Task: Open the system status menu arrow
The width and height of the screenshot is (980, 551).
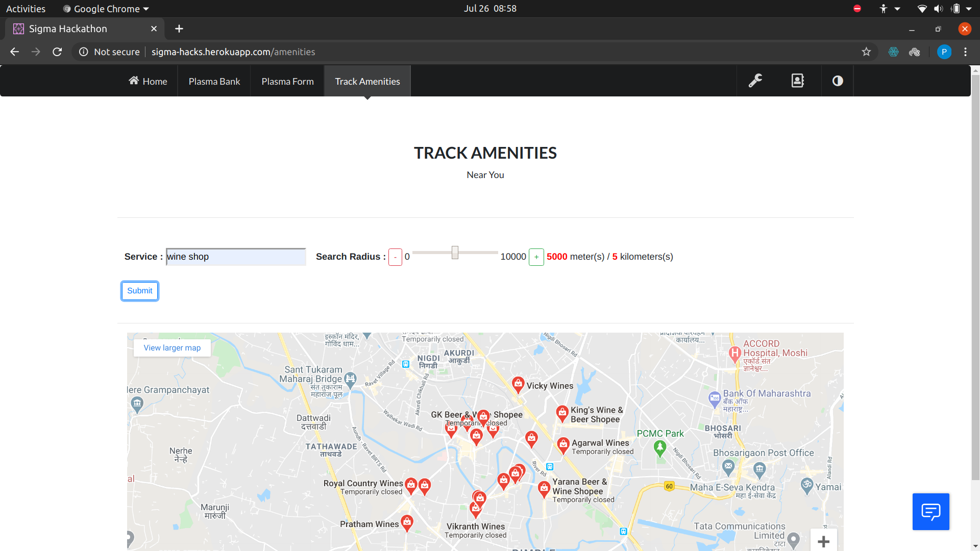Action: click(x=969, y=9)
